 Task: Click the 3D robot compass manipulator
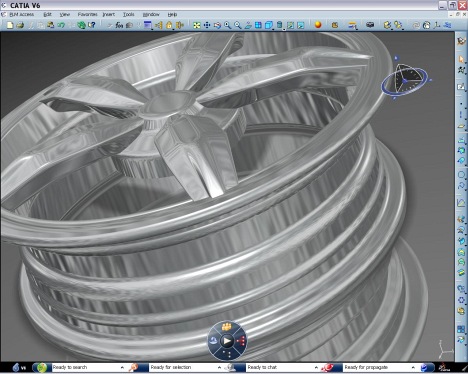pyautogui.click(x=404, y=78)
